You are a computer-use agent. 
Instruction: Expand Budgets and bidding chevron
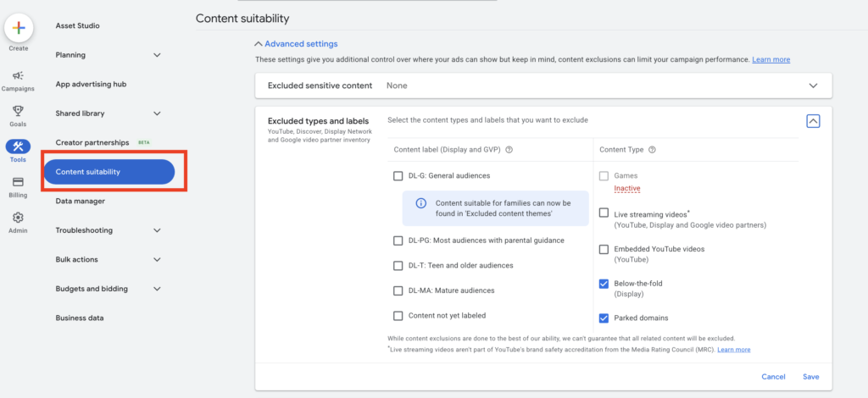pos(157,289)
